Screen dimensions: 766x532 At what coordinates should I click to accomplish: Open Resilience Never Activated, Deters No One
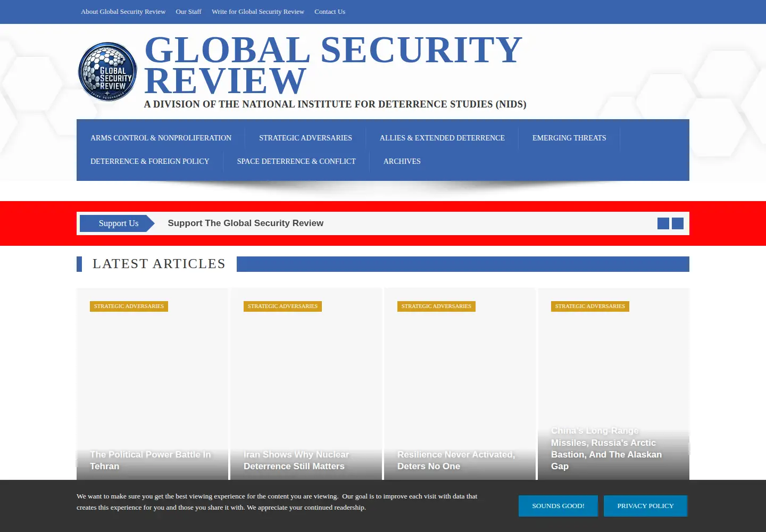coord(456,460)
